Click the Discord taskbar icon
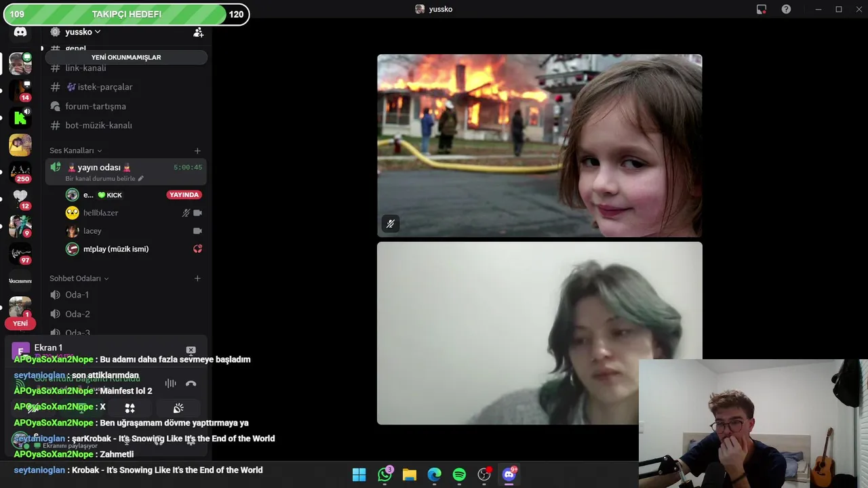868x488 pixels. click(x=509, y=474)
